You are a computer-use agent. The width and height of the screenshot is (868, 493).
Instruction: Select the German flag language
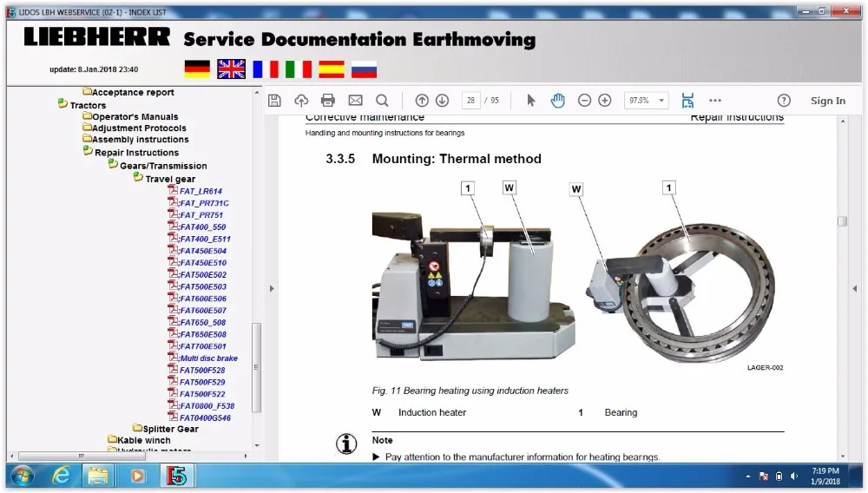point(197,69)
